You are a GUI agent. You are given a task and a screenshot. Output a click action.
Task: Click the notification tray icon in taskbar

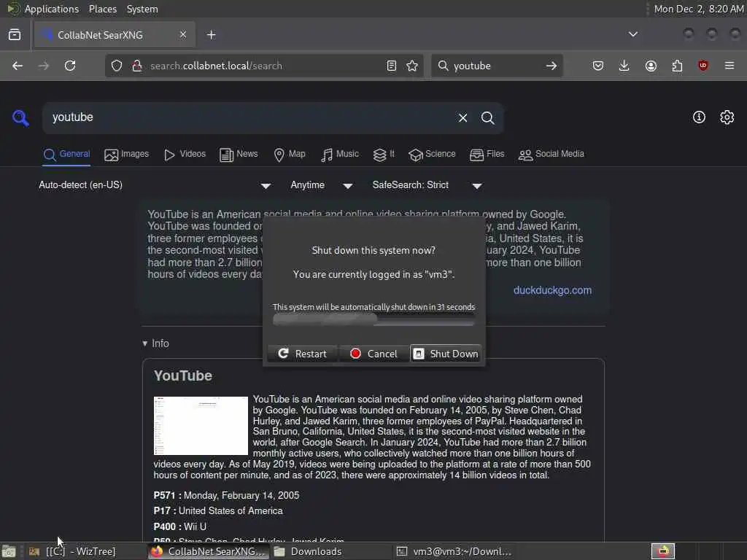[x=663, y=551]
